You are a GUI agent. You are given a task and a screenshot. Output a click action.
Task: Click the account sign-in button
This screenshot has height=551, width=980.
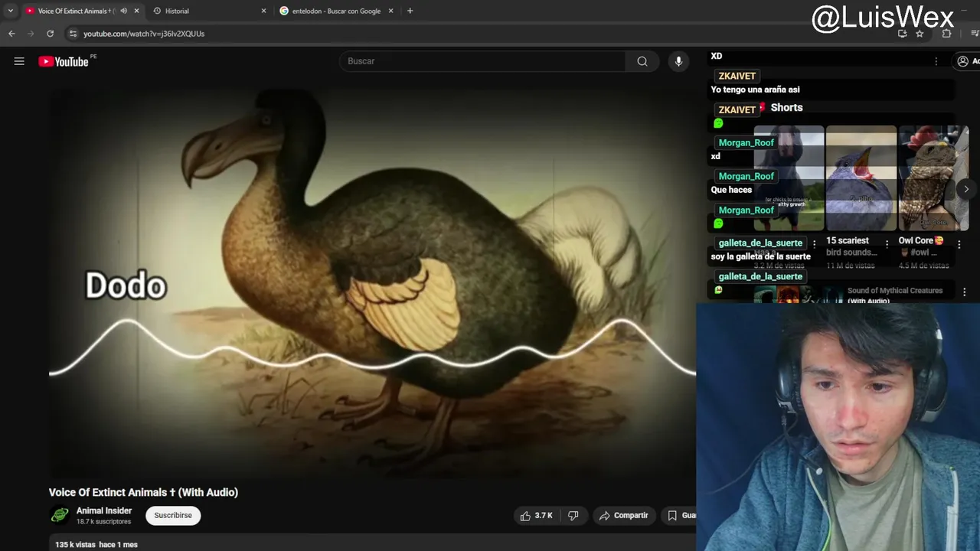pyautogui.click(x=966, y=61)
